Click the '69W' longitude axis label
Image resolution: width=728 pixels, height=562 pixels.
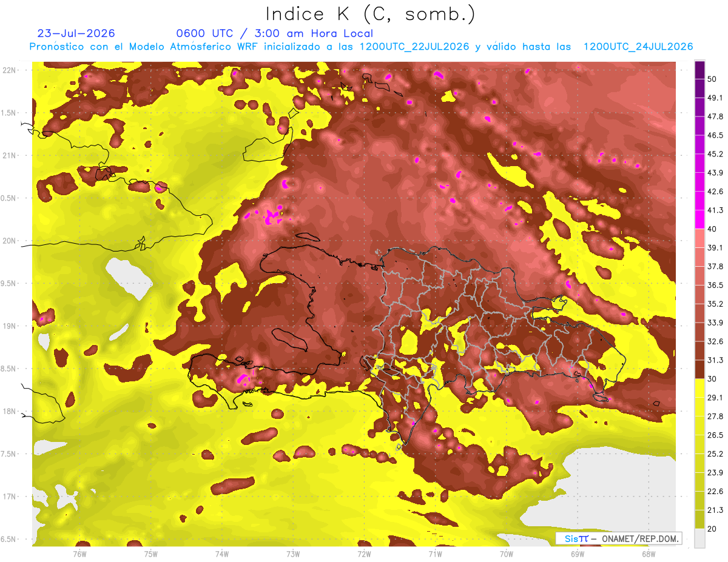click(x=577, y=554)
